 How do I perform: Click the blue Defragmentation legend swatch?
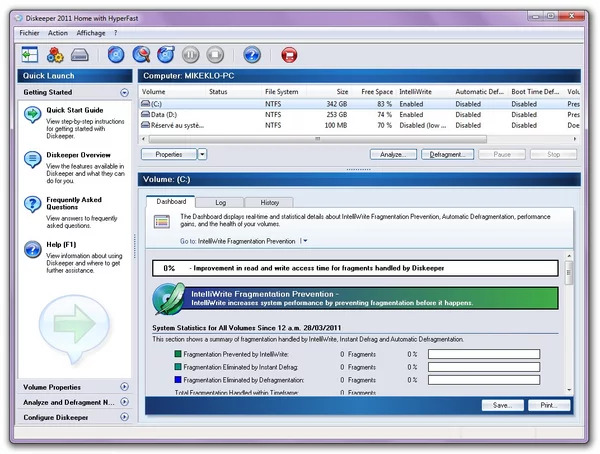[178, 380]
